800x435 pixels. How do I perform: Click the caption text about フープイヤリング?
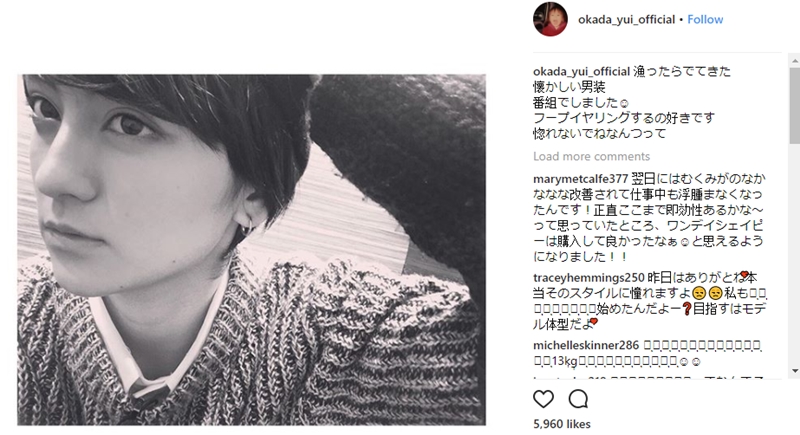(x=623, y=118)
